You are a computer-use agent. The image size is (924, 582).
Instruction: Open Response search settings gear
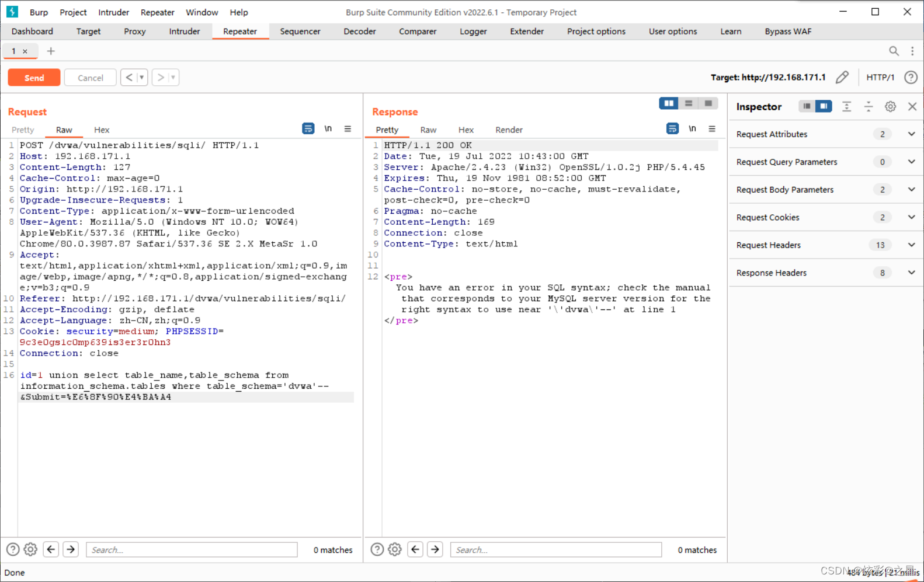click(395, 549)
